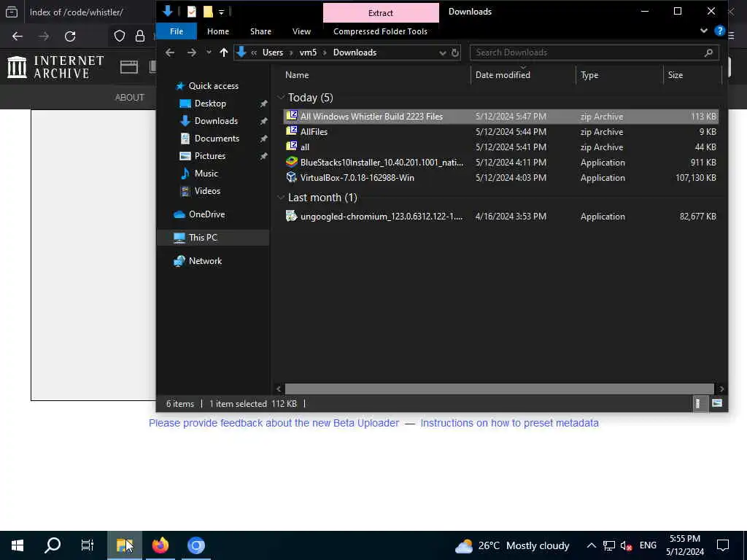Viewport: 747px width, 560px height.
Task: Go up one folder level
Action: click(x=224, y=52)
